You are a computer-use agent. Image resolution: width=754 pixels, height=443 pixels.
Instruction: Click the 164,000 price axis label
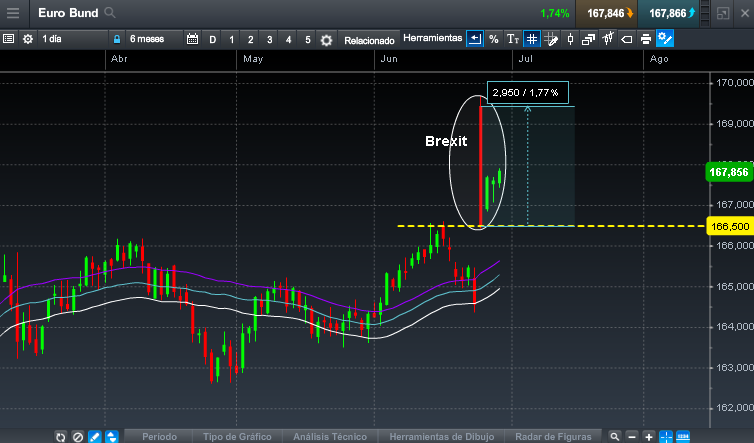coord(735,327)
